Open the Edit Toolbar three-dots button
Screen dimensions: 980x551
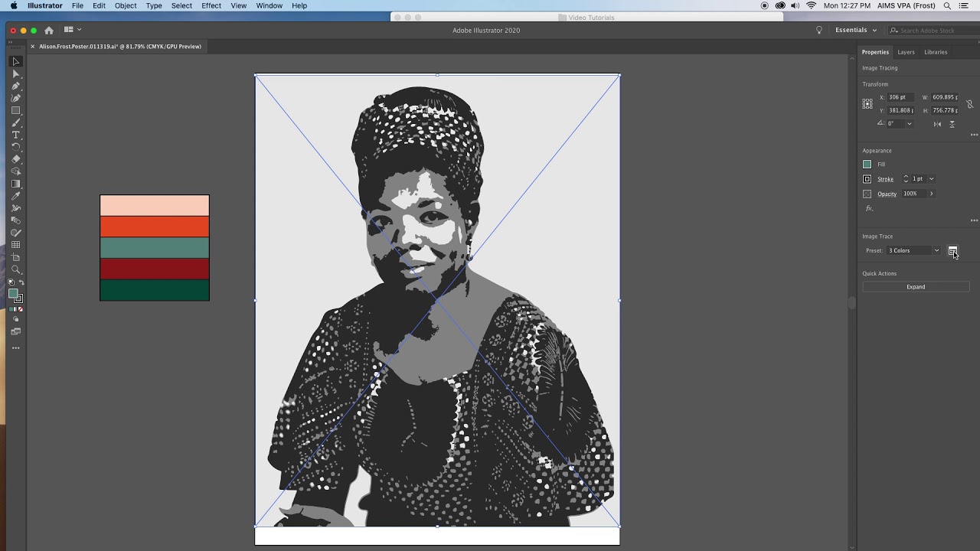(15, 348)
